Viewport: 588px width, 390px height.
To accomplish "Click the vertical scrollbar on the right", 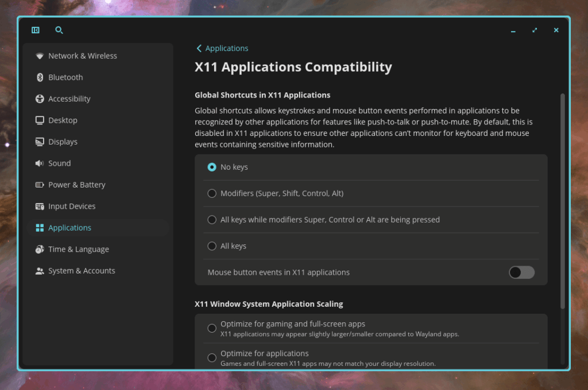I will tap(562, 201).
